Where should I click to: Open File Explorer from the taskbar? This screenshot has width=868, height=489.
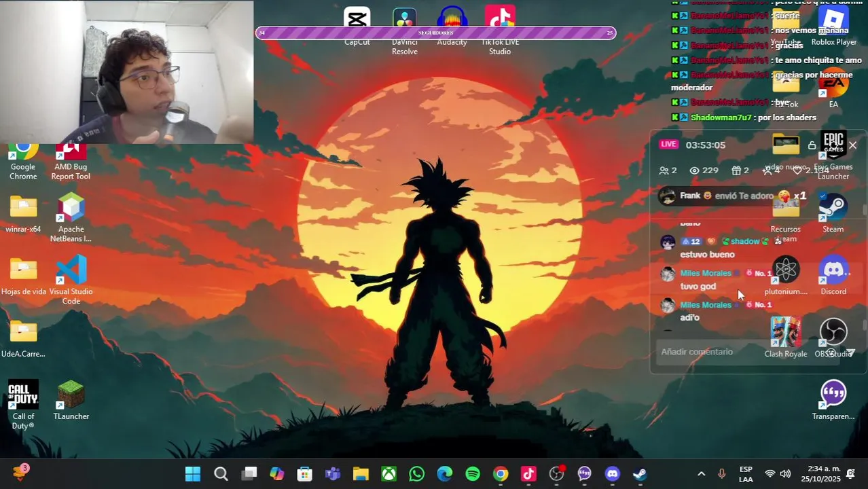(x=361, y=474)
